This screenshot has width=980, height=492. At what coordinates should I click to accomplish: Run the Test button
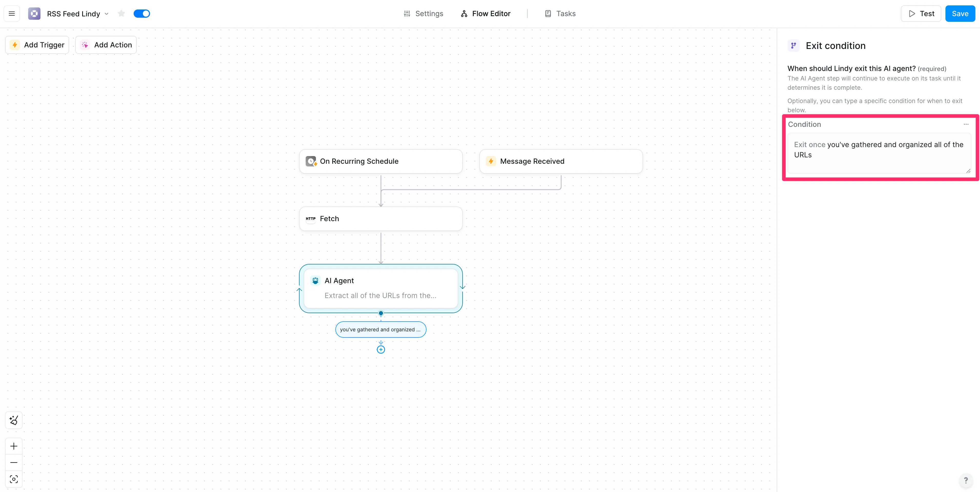click(x=921, y=14)
